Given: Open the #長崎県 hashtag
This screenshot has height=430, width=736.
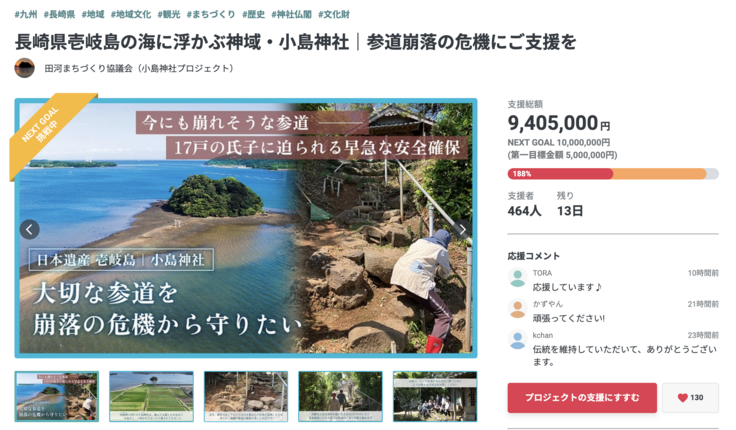Looking at the screenshot, I should coord(59,15).
